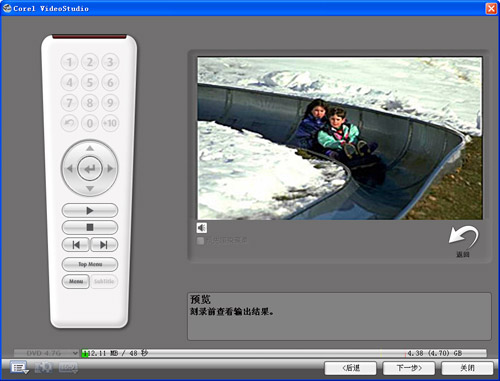This screenshot has height=381, width=500.
Task: Click the disc capacity usage bar
Action: point(284,353)
